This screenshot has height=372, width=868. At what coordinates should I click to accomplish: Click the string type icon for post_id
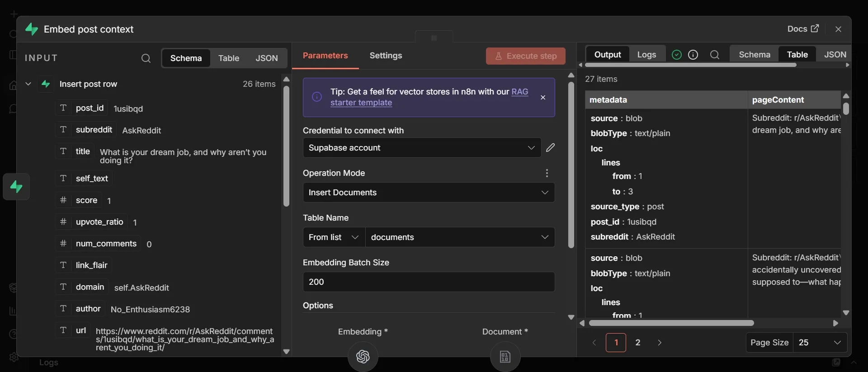point(63,108)
